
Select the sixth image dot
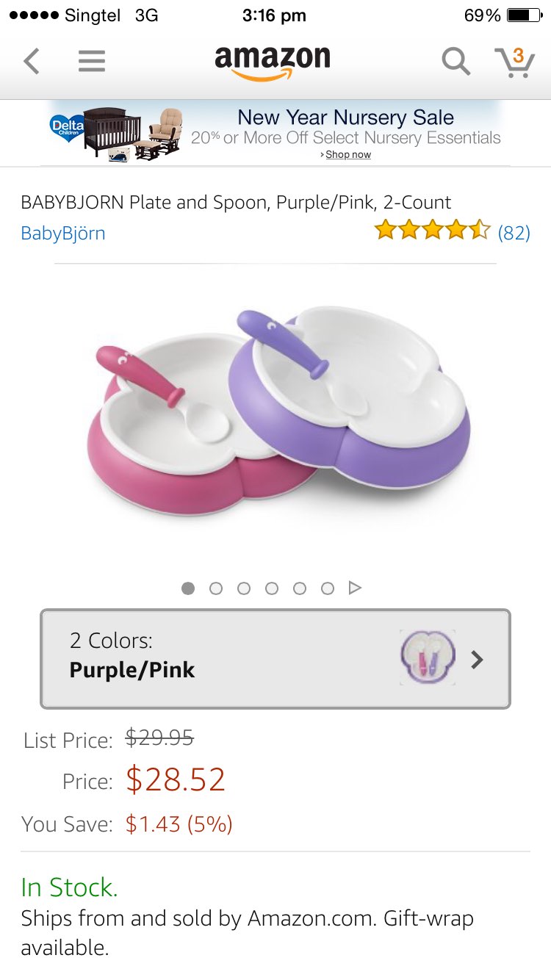point(328,588)
